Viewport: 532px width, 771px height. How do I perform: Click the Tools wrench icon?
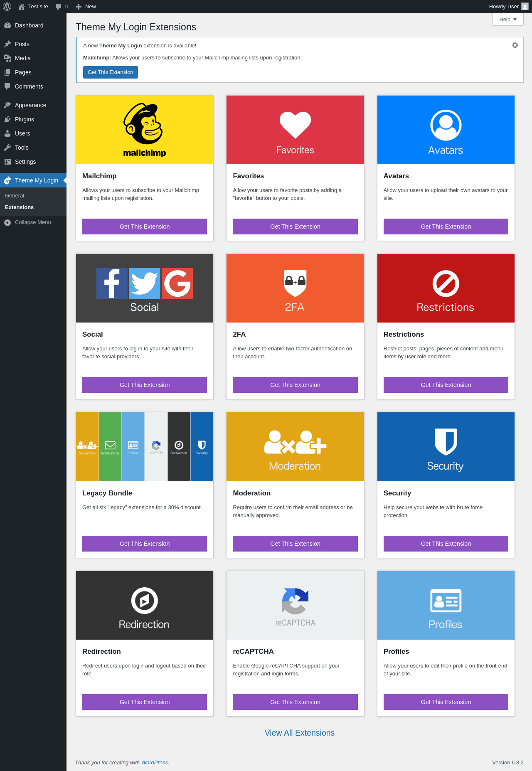tap(7, 148)
